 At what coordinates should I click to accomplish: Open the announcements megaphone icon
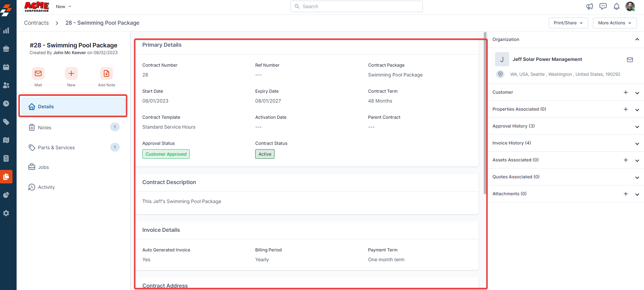click(589, 6)
